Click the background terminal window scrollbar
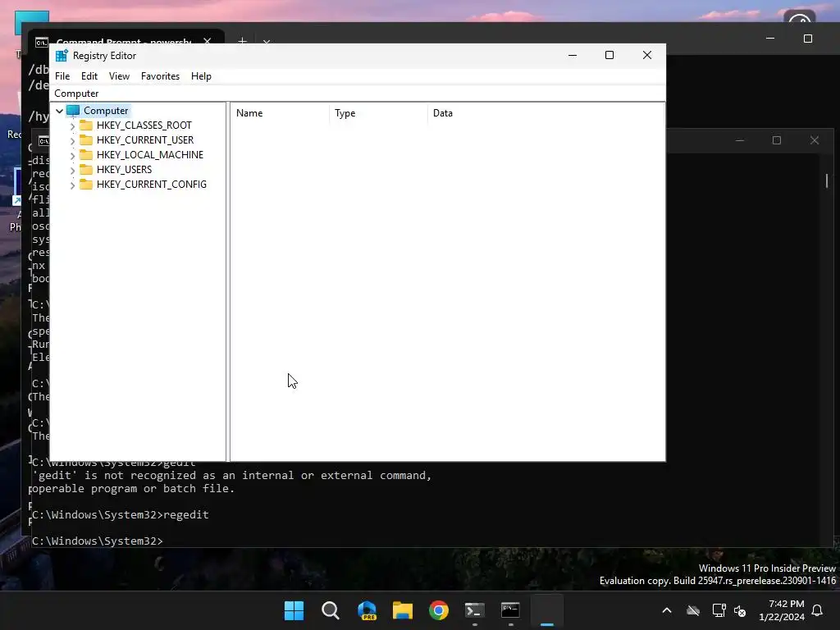This screenshot has width=840, height=630. click(827, 181)
